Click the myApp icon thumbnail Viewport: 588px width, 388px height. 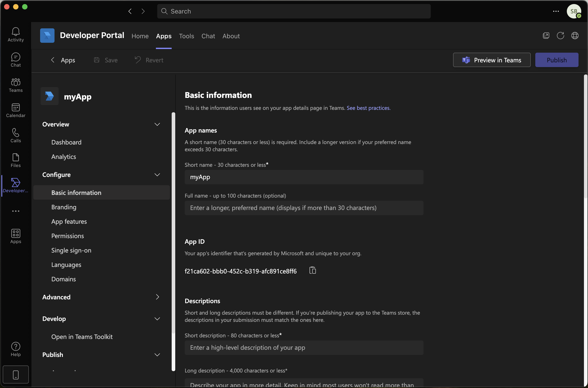pos(50,96)
